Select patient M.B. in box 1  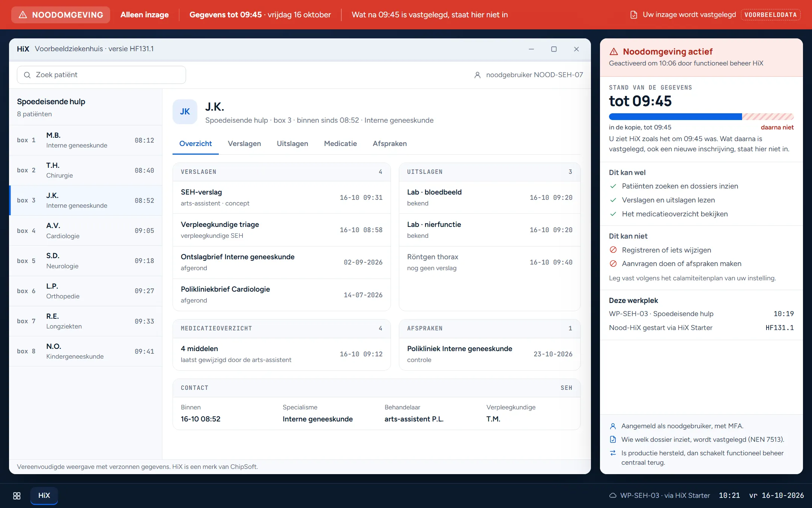pos(86,140)
